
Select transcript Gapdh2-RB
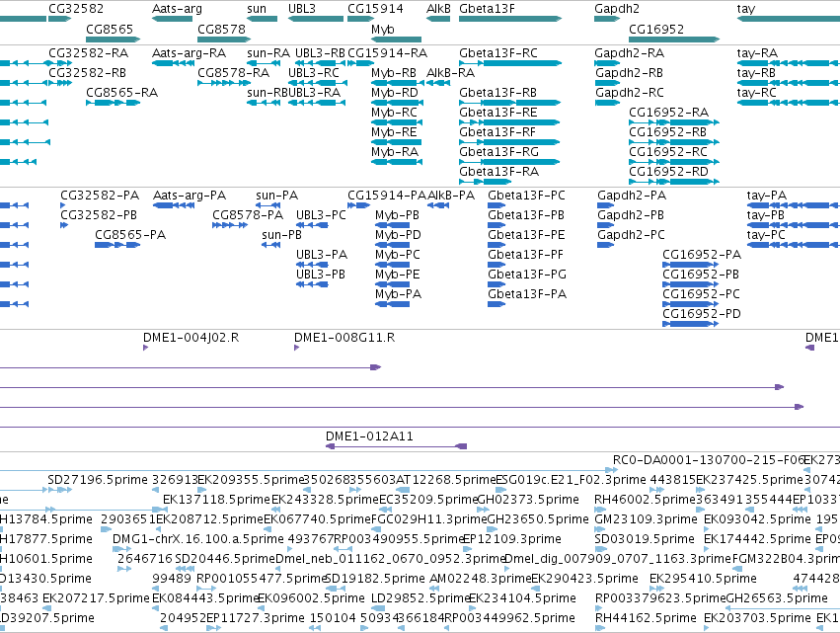[x=629, y=73]
